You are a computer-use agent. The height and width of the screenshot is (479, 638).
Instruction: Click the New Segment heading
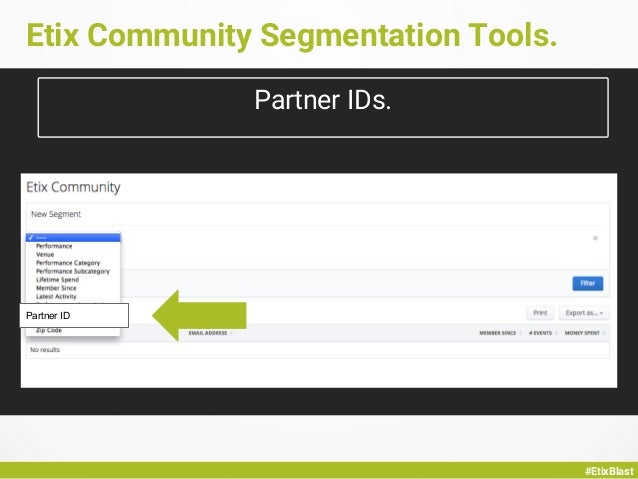coord(56,214)
